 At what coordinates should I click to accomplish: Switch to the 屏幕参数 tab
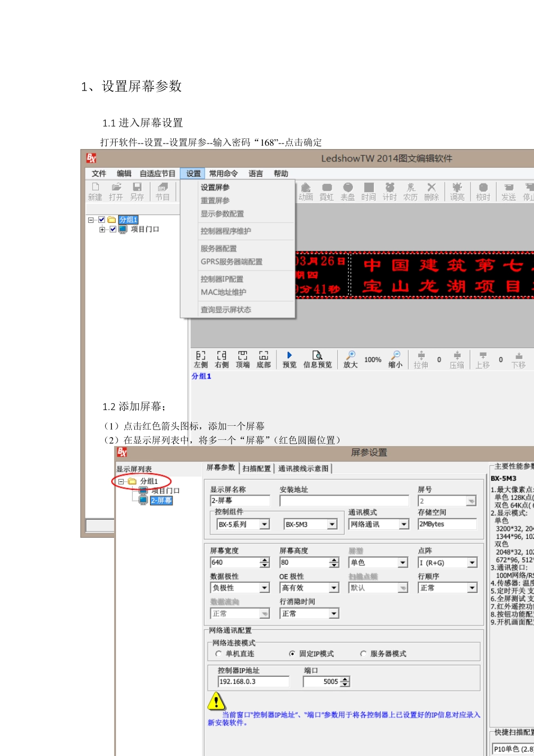pyautogui.click(x=221, y=467)
